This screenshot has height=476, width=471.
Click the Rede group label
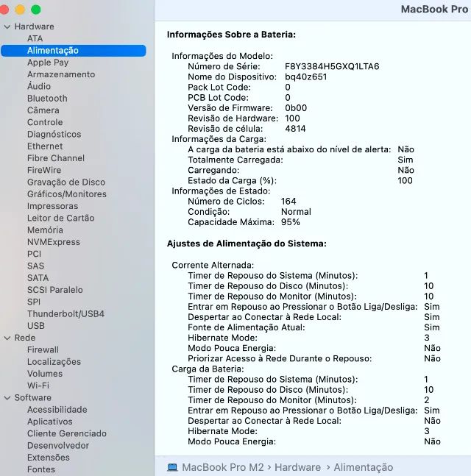coord(25,338)
